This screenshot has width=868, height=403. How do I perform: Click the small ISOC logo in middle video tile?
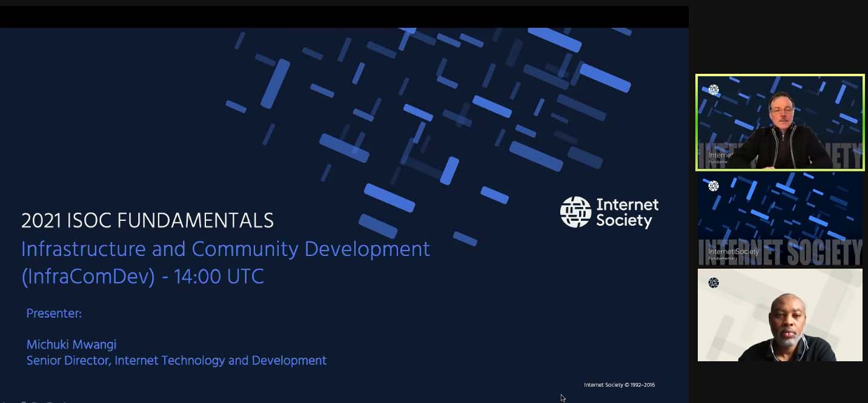click(714, 186)
